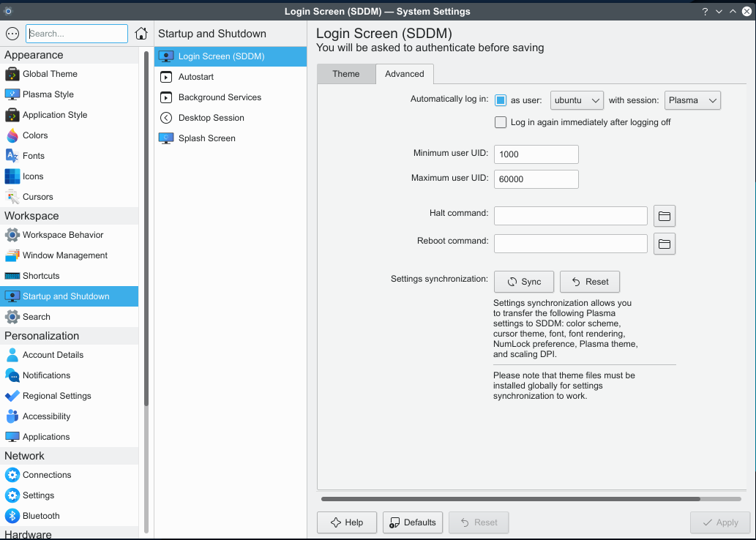This screenshot has width=756, height=540.
Task: Enable automatic login checkbox
Action: point(501,100)
